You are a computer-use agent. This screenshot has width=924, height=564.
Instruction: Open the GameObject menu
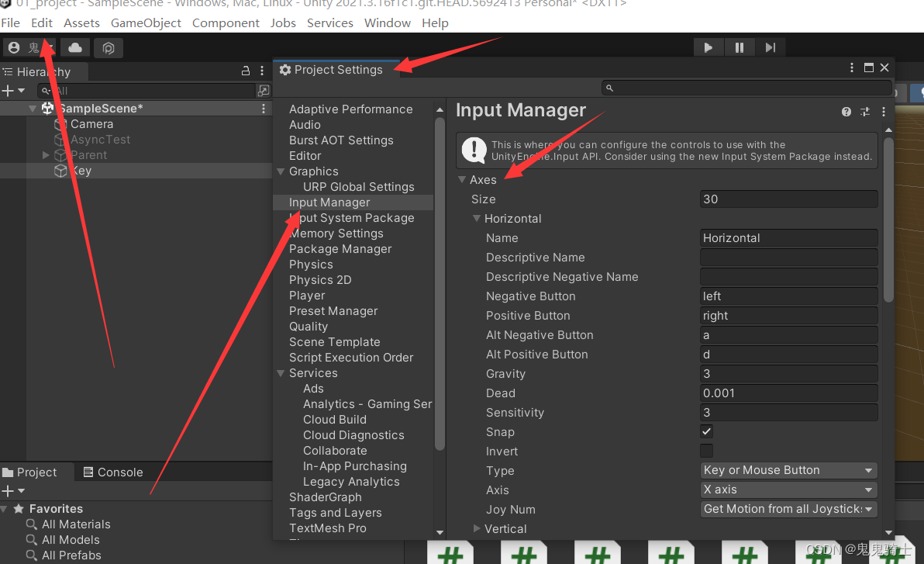tap(147, 23)
